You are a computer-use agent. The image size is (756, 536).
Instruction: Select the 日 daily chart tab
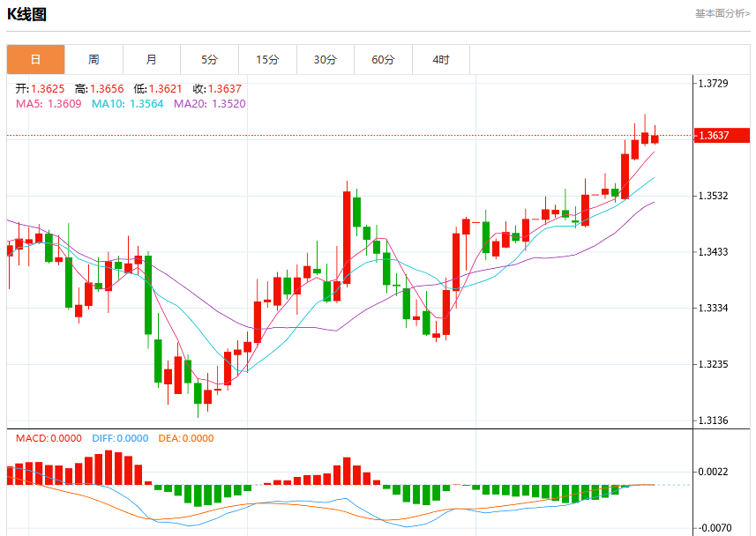coord(35,60)
